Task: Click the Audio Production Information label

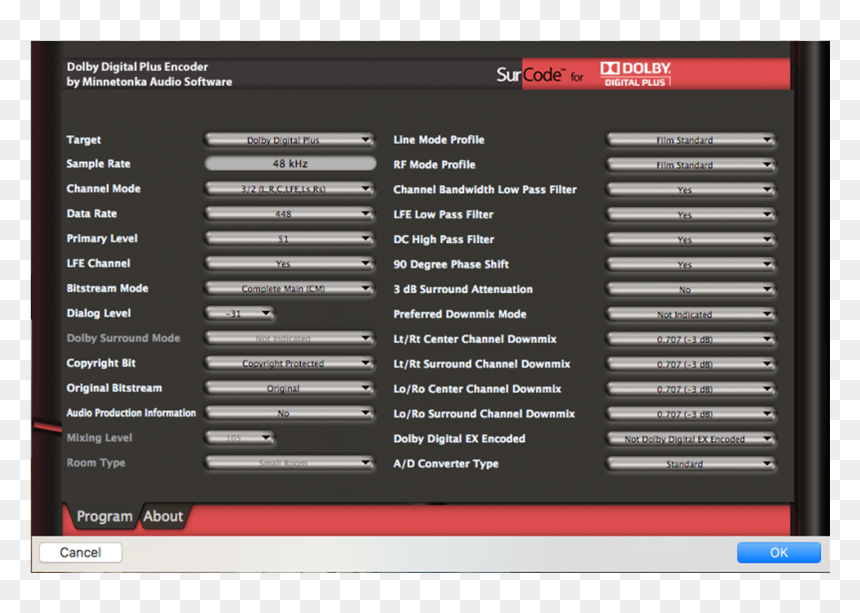Action: 131,413
